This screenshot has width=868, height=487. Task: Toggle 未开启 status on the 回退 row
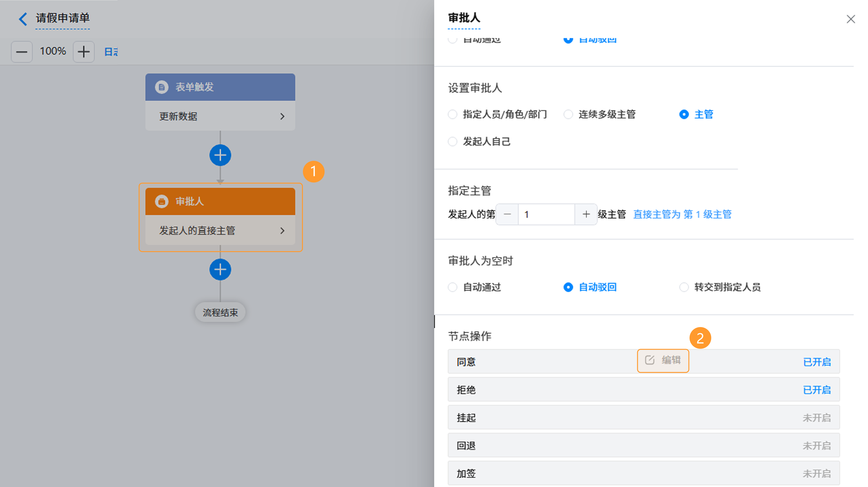817,446
